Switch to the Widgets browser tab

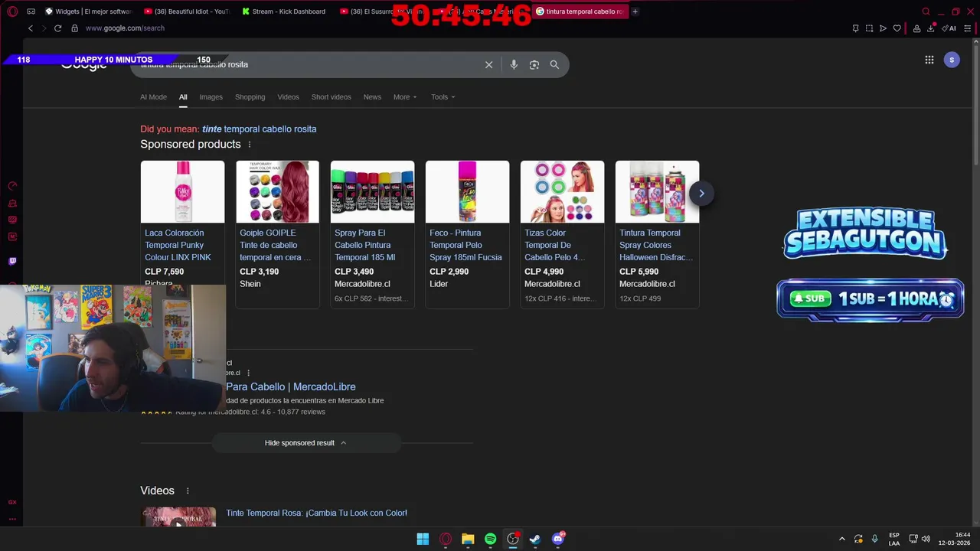click(89, 11)
